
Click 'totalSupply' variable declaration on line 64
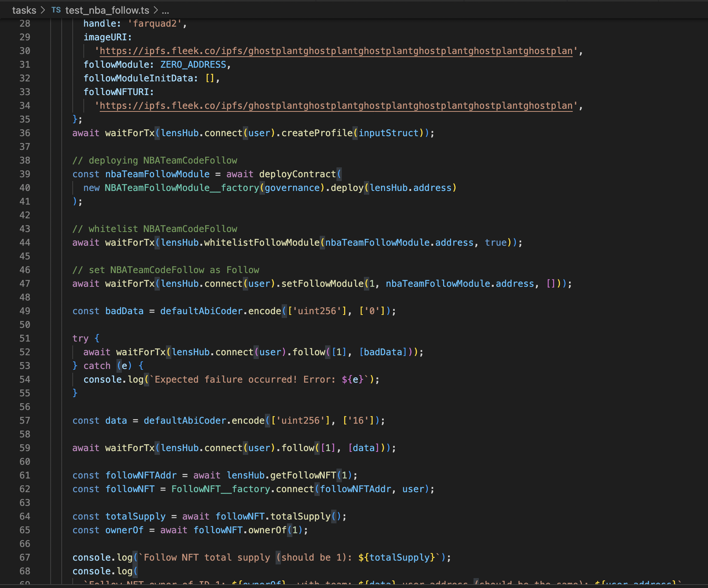(x=136, y=516)
